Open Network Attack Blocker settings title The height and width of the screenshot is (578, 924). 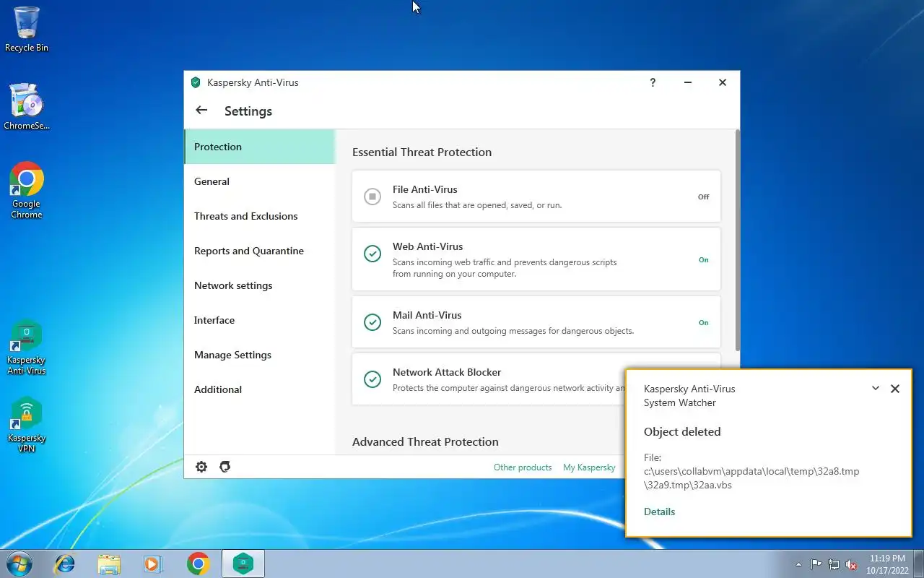click(447, 372)
